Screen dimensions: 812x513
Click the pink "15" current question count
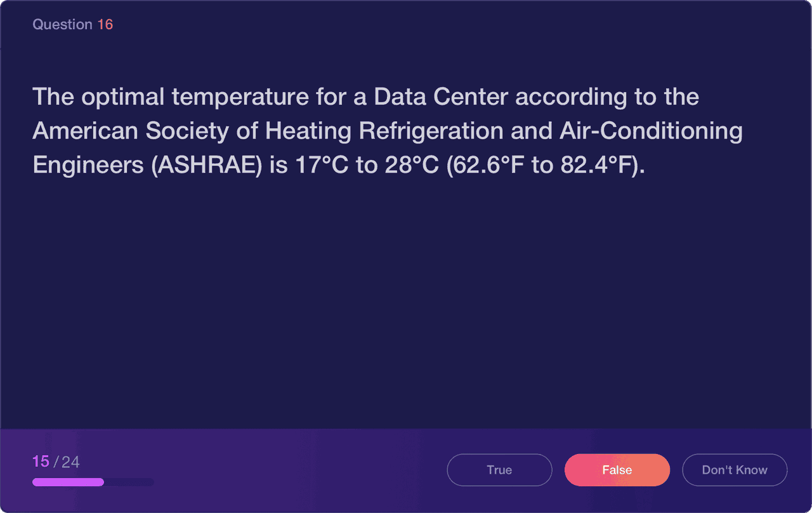click(x=41, y=462)
